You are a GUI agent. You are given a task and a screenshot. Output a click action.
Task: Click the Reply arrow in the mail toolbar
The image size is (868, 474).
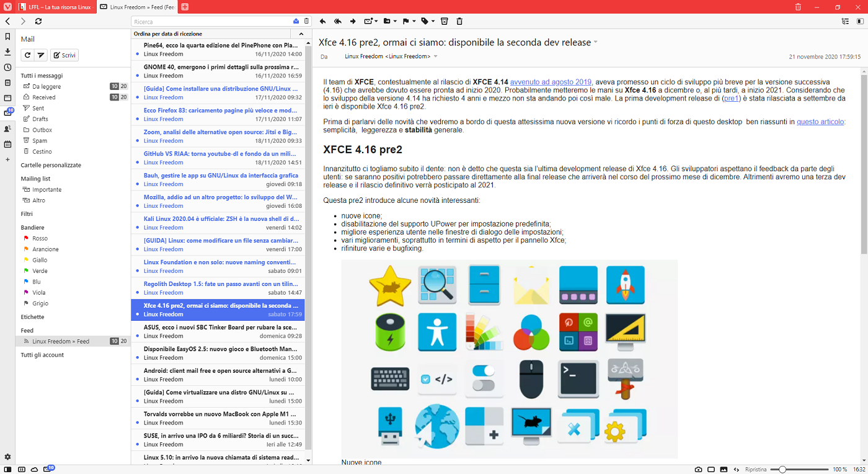pyautogui.click(x=322, y=21)
